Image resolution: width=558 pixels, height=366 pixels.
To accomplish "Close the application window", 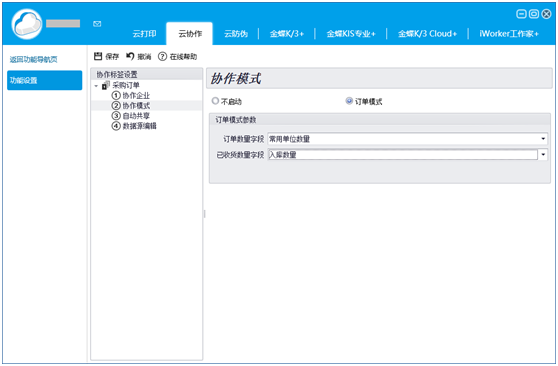I will [546, 14].
